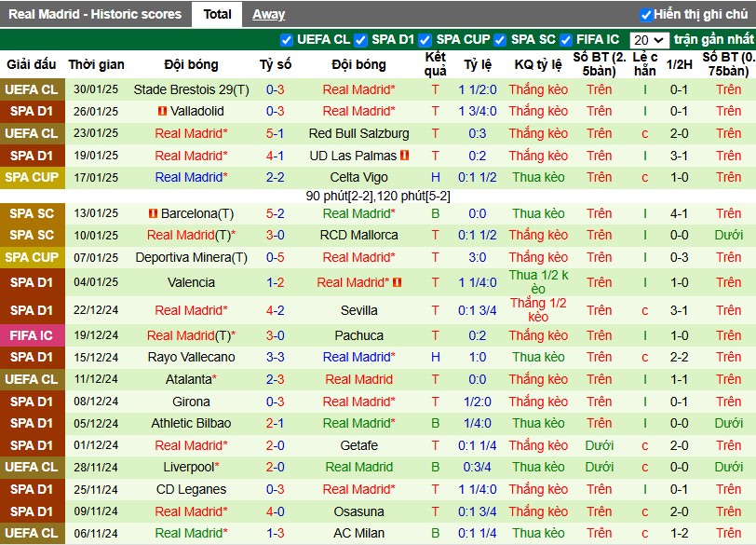The height and width of the screenshot is (545, 756).
Task: Click the KQ tỷ lệ column header
Action: [538, 64]
